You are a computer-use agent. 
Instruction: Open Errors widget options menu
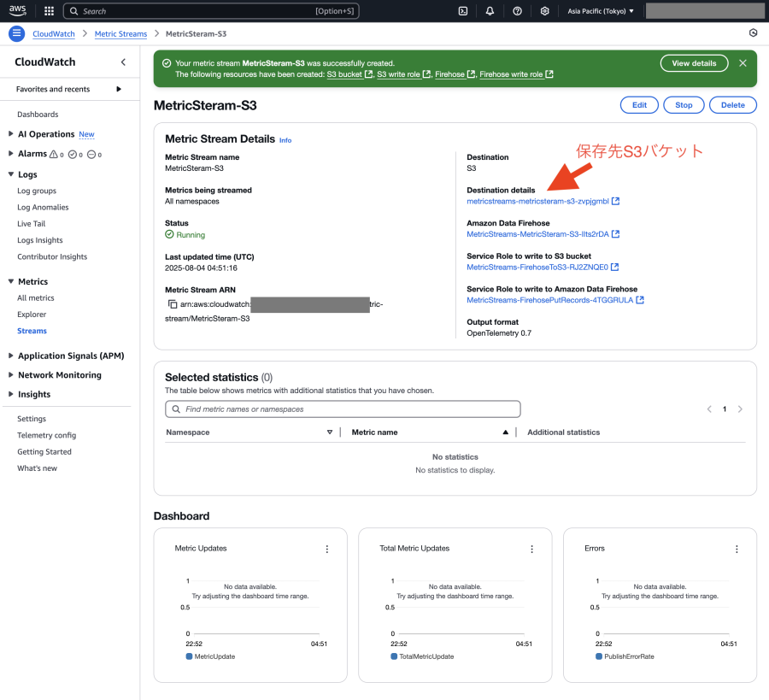point(737,549)
